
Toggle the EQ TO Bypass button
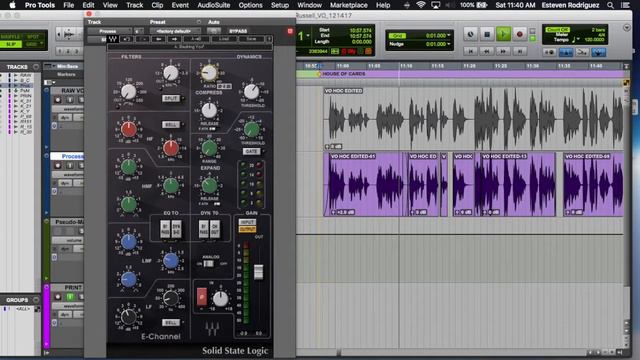click(x=165, y=229)
